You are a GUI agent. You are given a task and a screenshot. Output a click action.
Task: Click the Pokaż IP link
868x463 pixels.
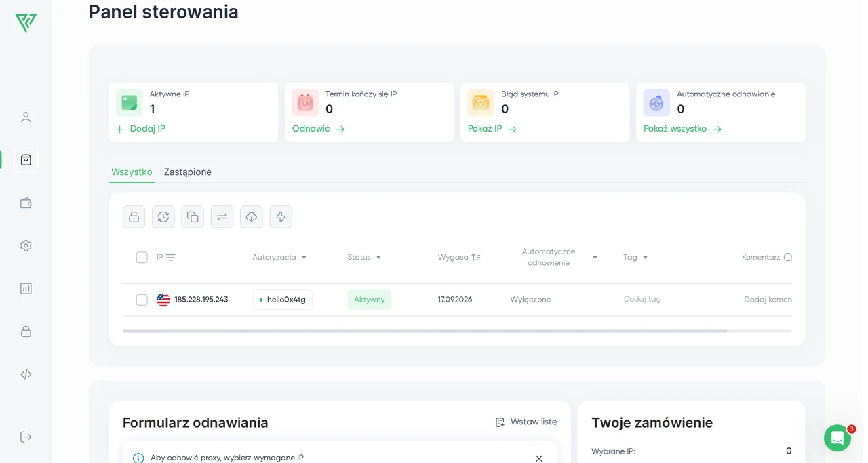click(x=492, y=129)
